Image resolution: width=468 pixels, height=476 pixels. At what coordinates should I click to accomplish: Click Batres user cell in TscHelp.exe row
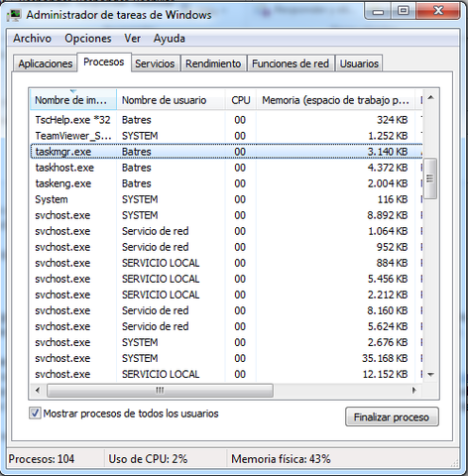tap(137, 120)
